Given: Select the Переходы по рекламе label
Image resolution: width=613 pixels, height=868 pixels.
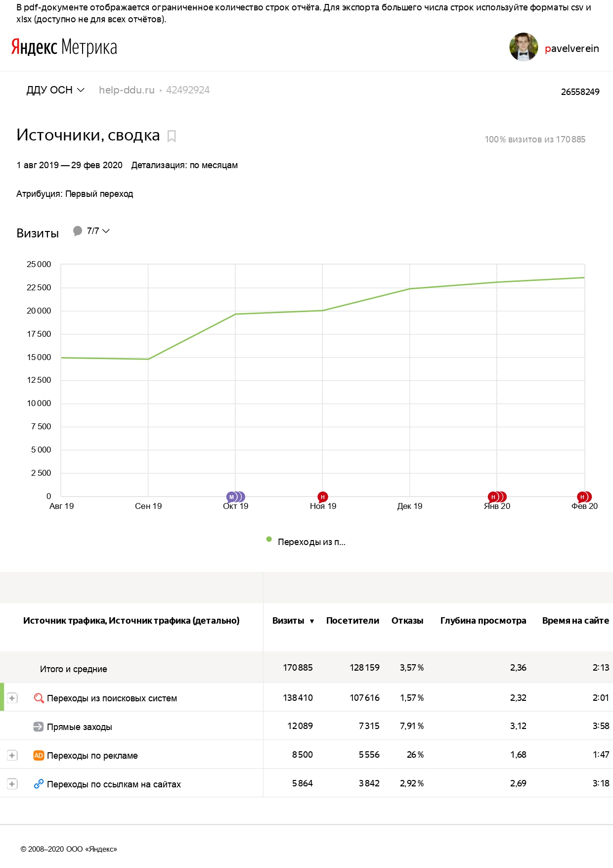Looking at the screenshot, I should click(92, 756).
